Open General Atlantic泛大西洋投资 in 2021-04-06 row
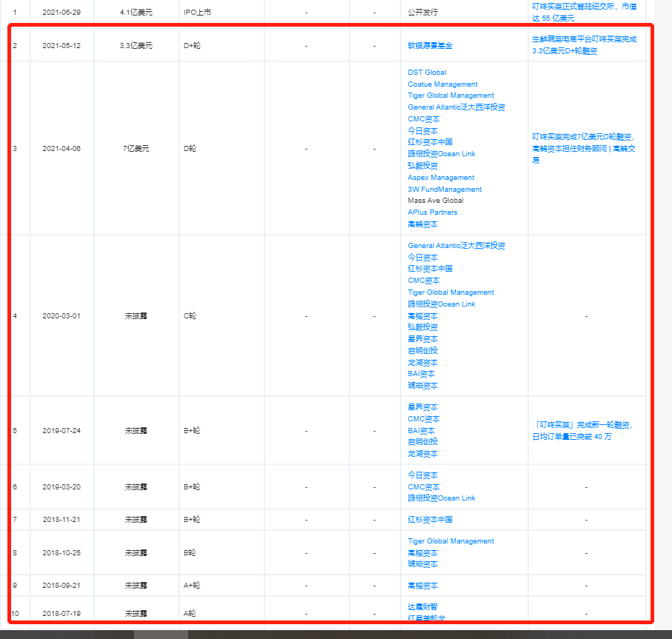The height and width of the screenshot is (639, 672). (456, 107)
